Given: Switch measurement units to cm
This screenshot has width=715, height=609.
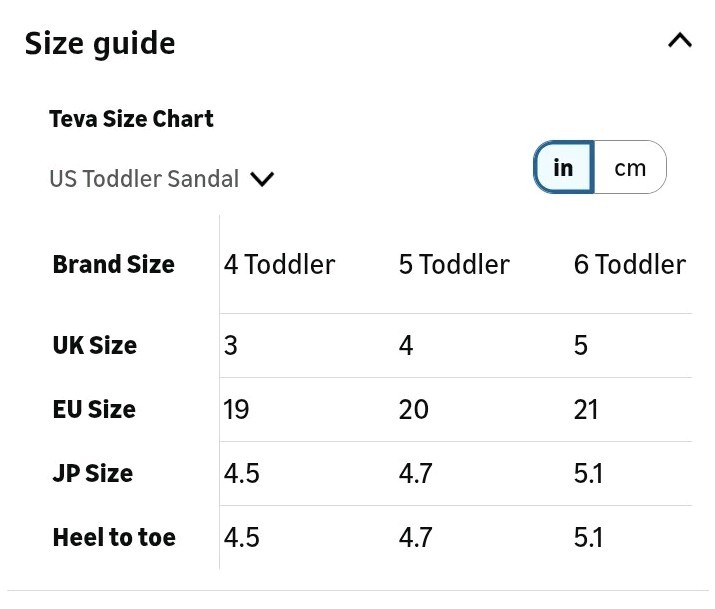Looking at the screenshot, I should 630,167.
